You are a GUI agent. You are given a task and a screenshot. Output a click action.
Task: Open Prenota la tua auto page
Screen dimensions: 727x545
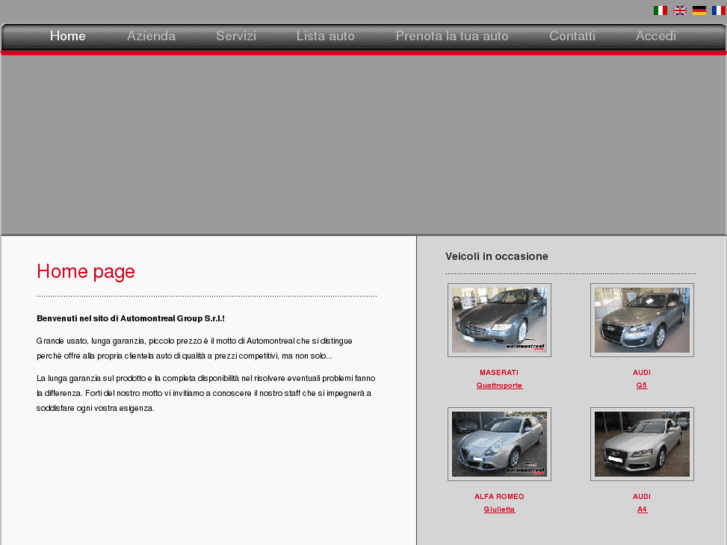(x=452, y=36)
